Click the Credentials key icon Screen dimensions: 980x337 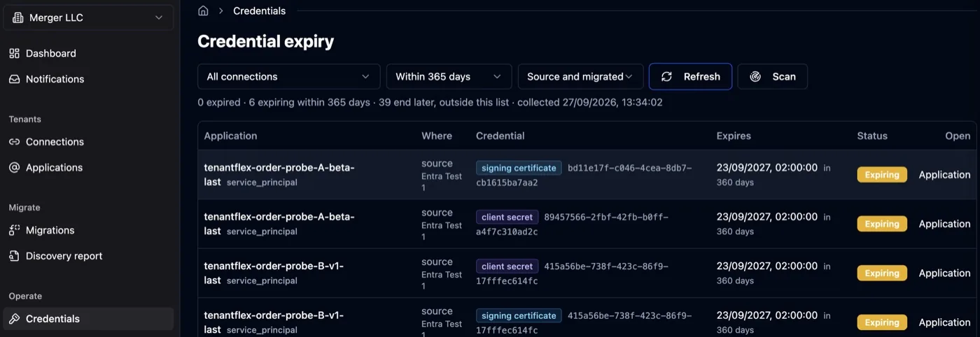point(14,319)
